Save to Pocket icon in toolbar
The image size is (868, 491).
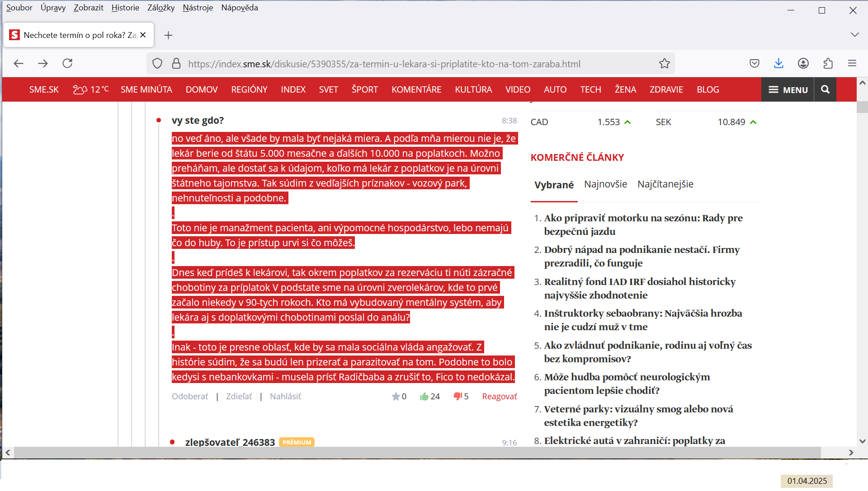[x=754, y=64]
